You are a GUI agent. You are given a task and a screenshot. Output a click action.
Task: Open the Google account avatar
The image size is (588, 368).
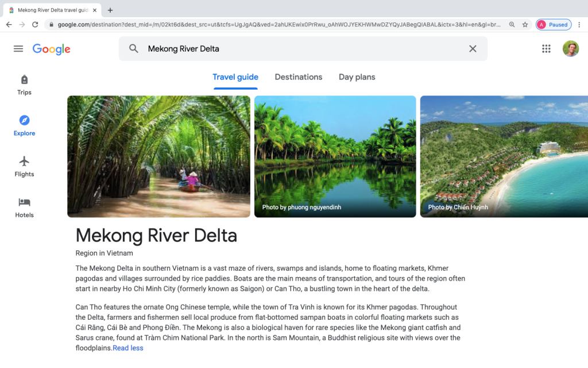click(570, 49)
